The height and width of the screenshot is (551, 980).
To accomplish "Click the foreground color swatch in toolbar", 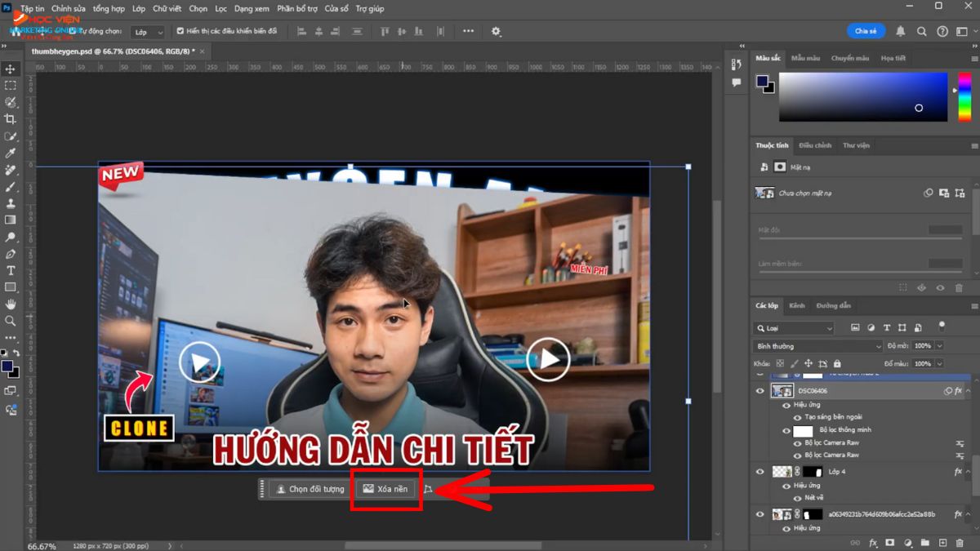I will (7, 367).
